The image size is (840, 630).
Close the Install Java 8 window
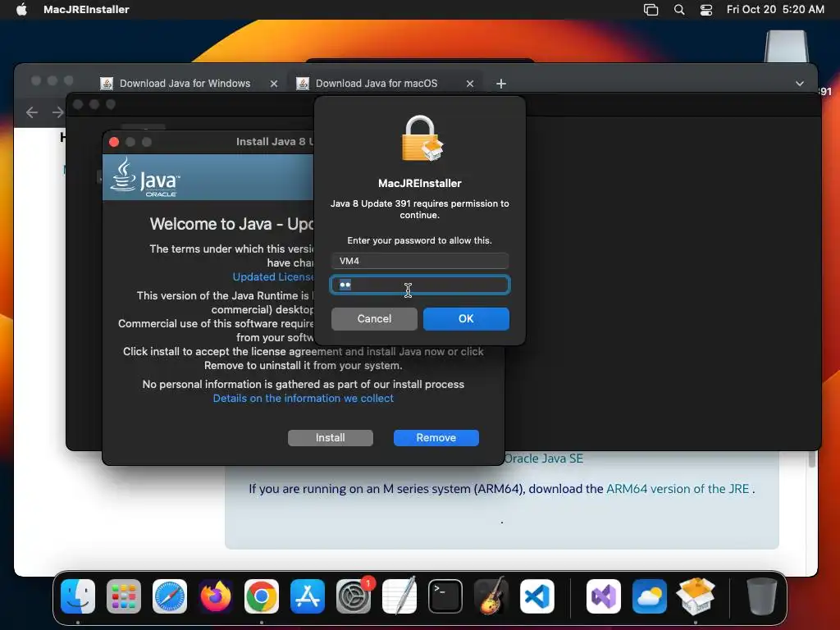(x=113, y=141)
